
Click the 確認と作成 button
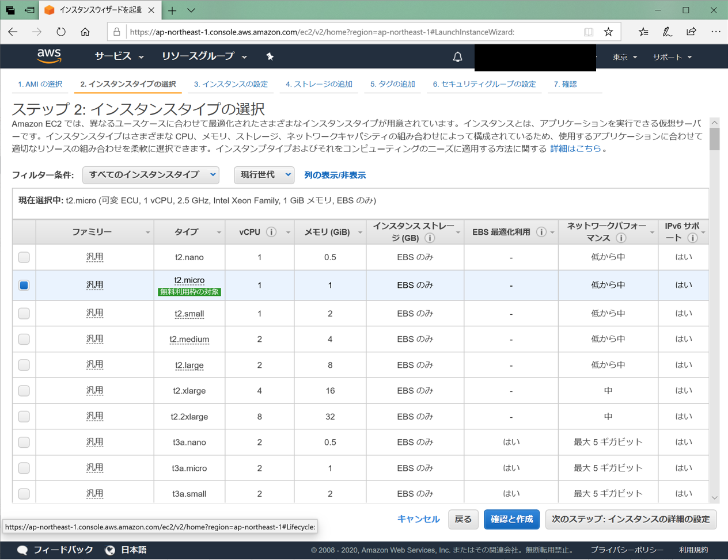(511, 519)
